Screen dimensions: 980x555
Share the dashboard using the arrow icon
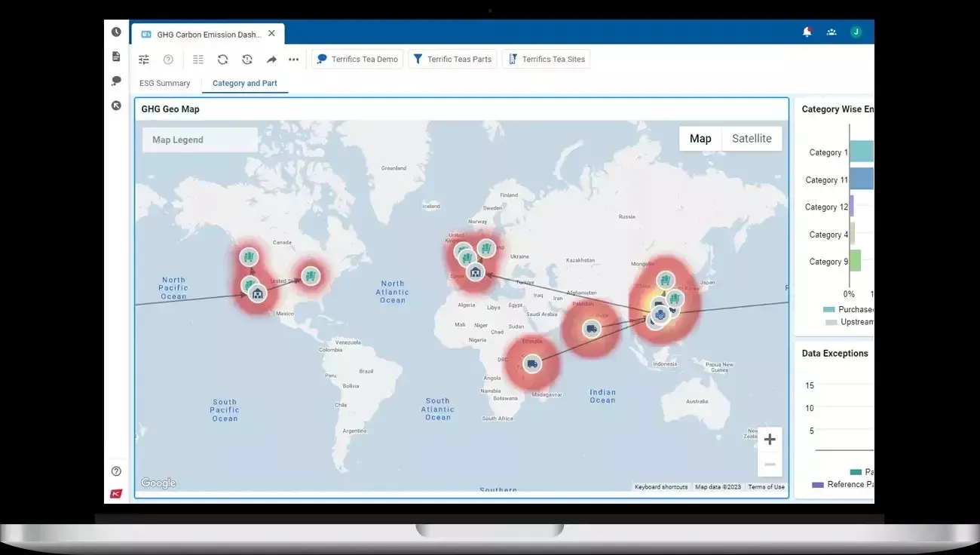click(x=271, y=60)
